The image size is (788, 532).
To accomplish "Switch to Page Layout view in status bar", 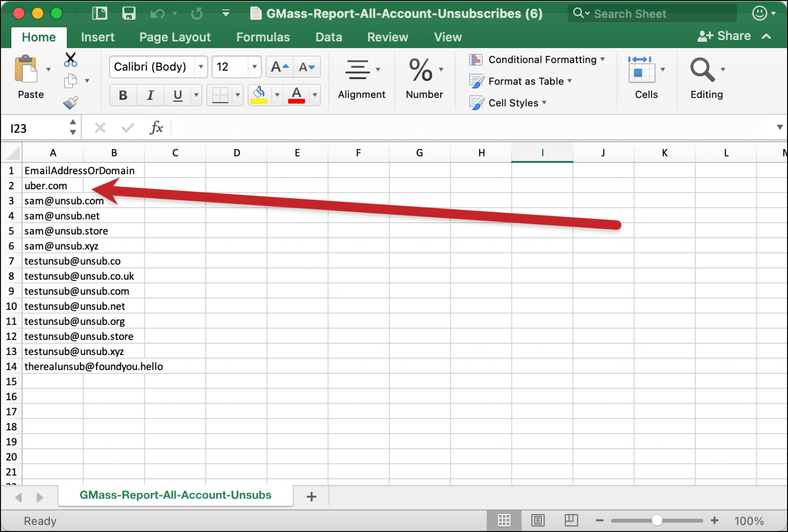I will 538,521.
